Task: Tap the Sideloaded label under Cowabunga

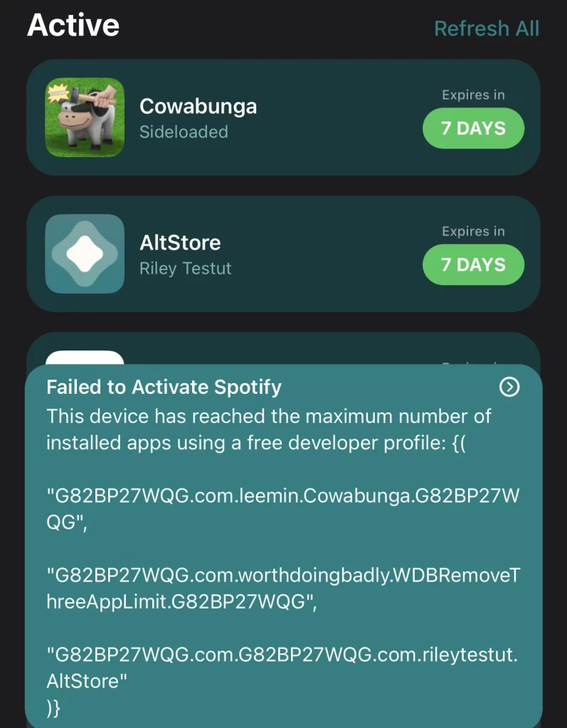Action: tap(184, 132)
